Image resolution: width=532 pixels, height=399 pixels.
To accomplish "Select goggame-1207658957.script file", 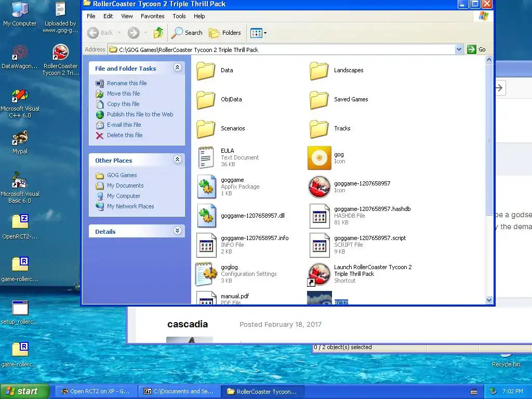I will click(357, 245).
